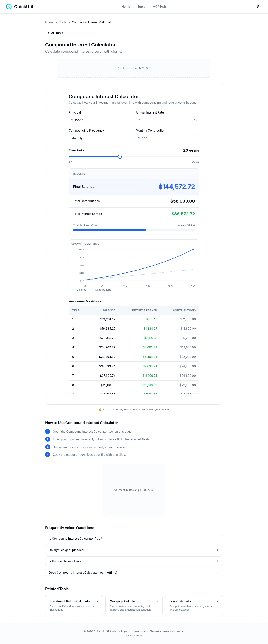Go to MCP Hub in navigation
The image size is (268, 644).
click(x=159, y=7)
